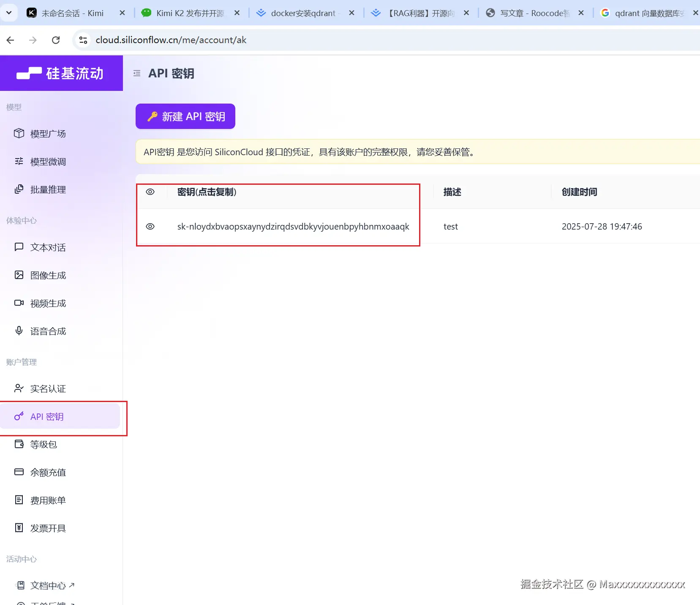The image size is (700, 605).
Task: Click the 模型微调 sliders icon
Action: click(19, 162)
